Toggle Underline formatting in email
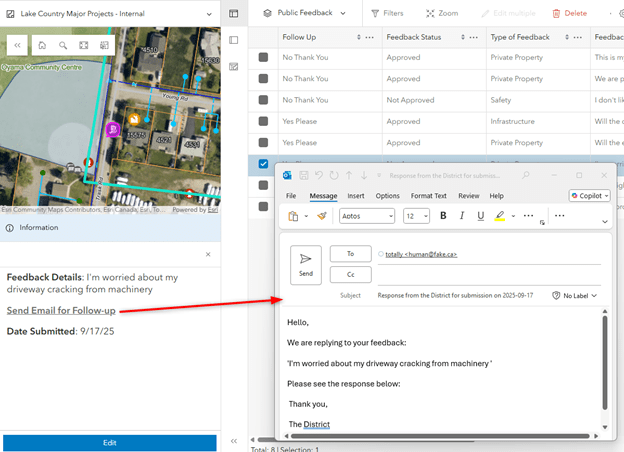This screenshot has height=452, width=624. coord(481,216)
